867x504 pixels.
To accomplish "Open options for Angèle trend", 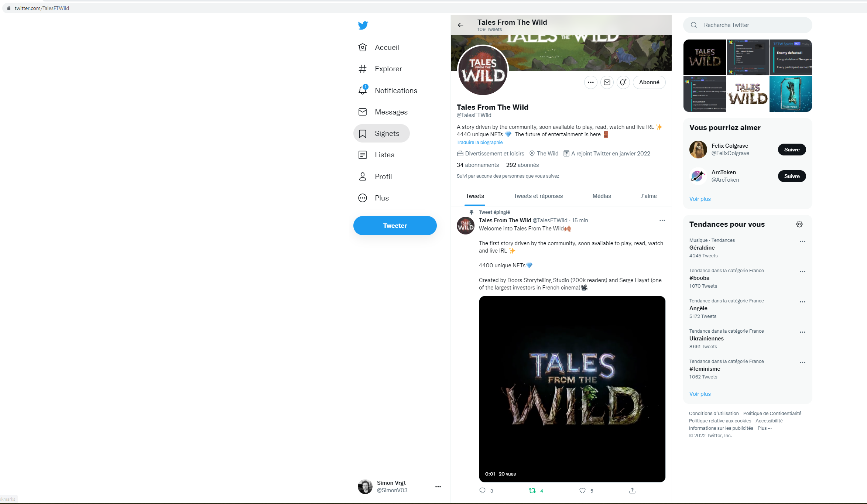I will coord(802,302).
